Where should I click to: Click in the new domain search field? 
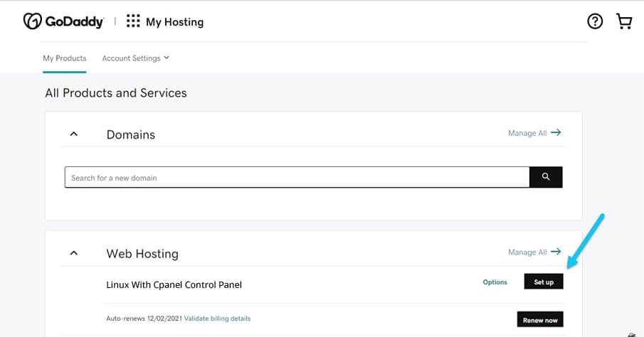[x=297, y=177]
